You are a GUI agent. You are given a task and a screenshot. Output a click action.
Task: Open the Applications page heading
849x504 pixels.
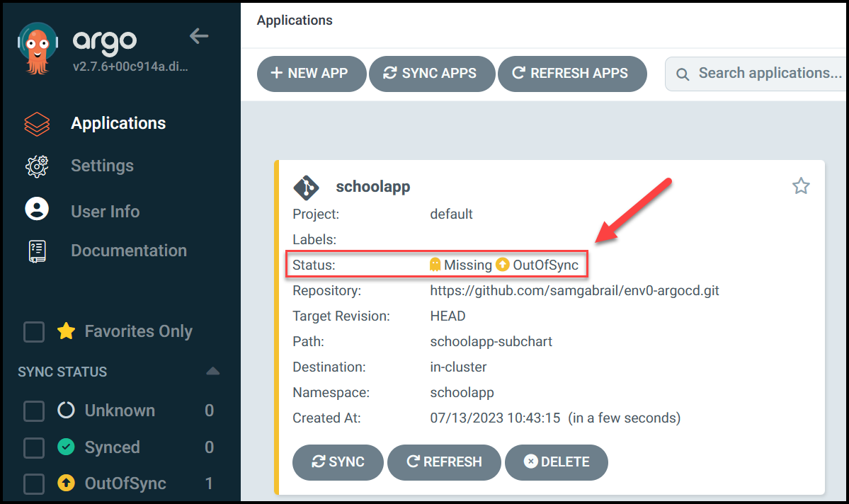coord(295,20)
